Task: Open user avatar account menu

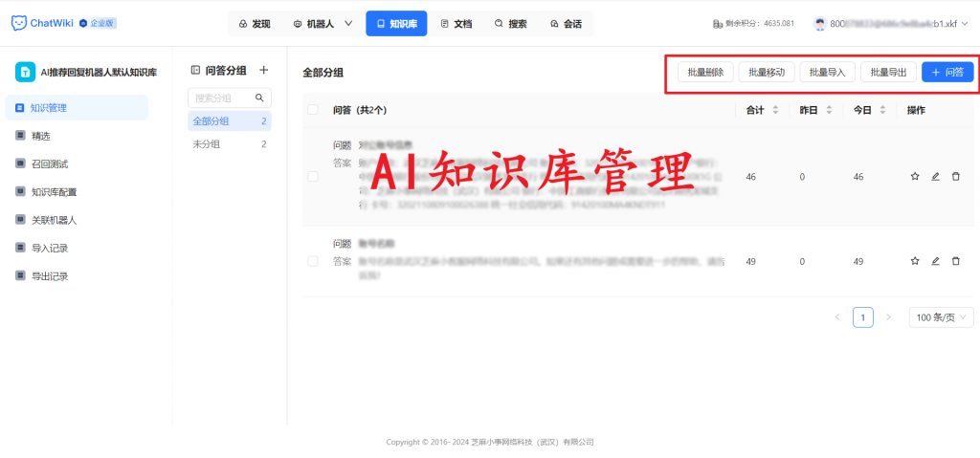Action: [819, 23]
